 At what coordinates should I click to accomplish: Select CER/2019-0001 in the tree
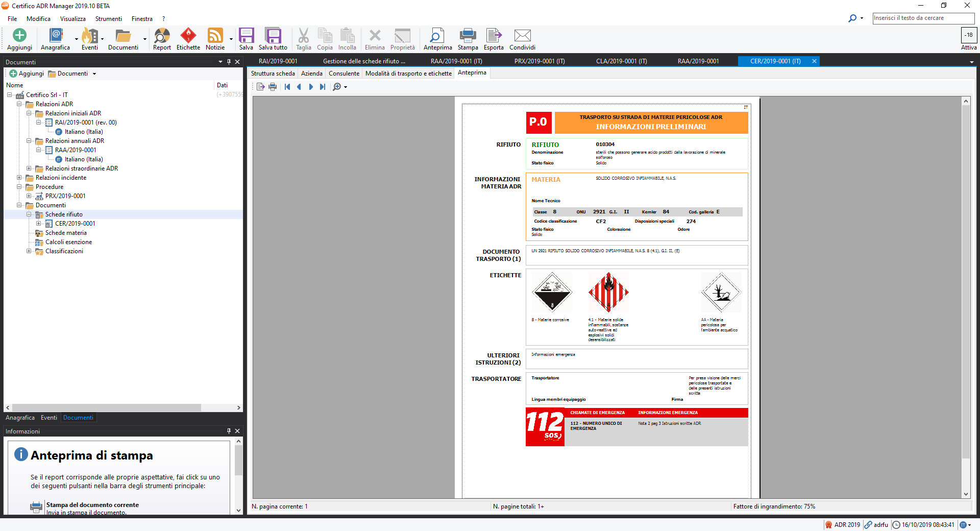click(x=75, y=224)
